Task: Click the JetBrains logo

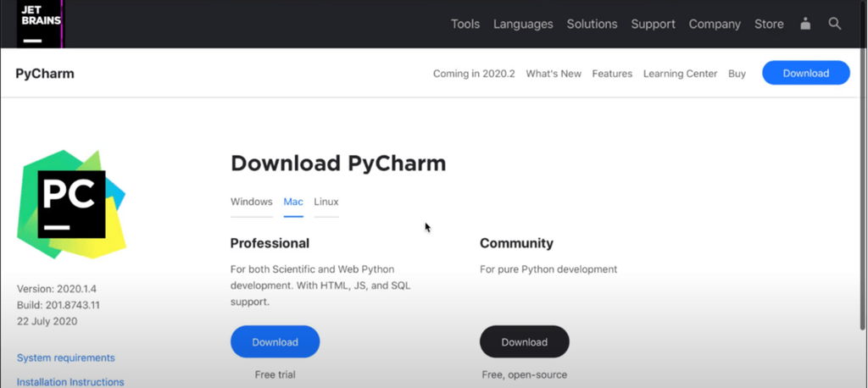Action: [39, 24]
